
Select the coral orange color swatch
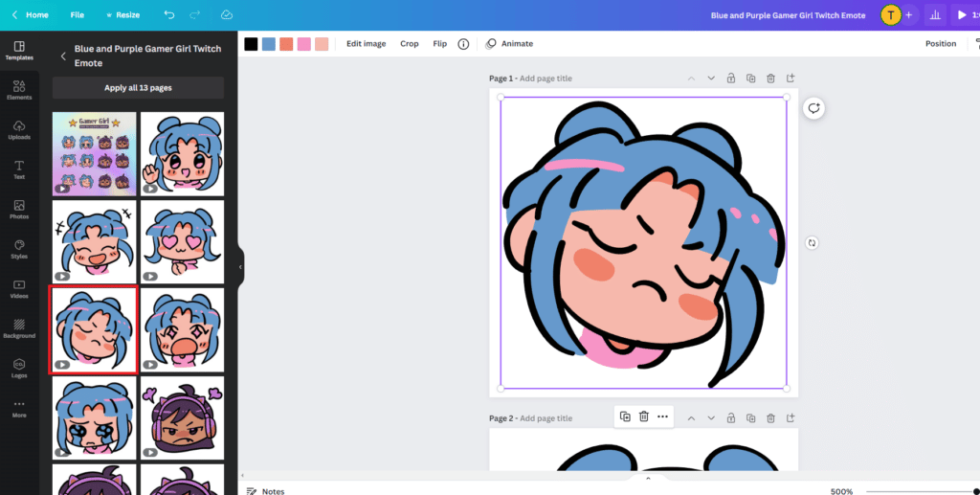click(x=286, y=44)
